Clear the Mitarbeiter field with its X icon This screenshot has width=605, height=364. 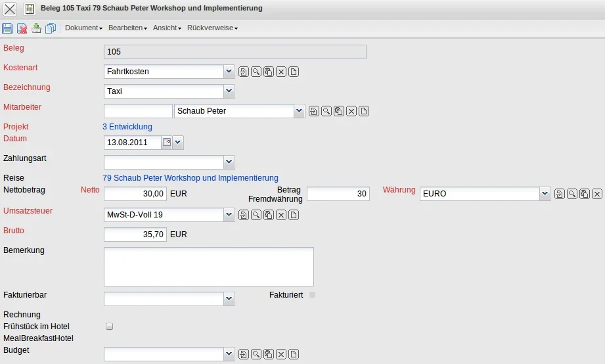coord(351,111)
